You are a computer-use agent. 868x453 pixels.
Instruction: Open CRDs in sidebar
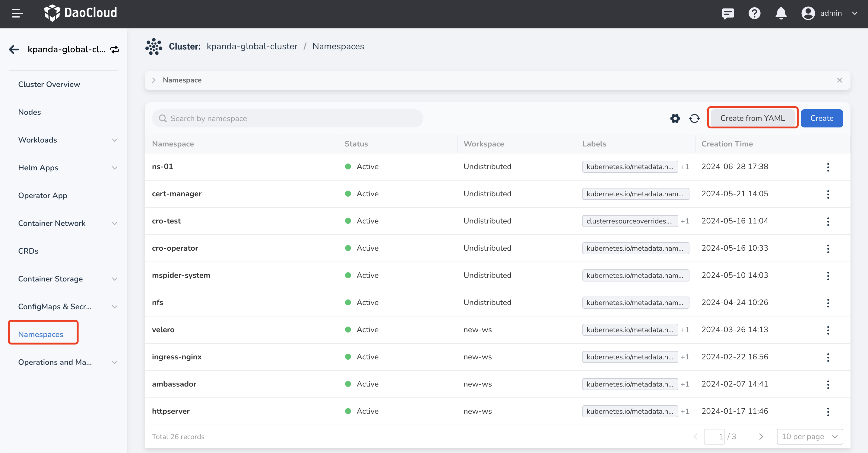point(28,251)
